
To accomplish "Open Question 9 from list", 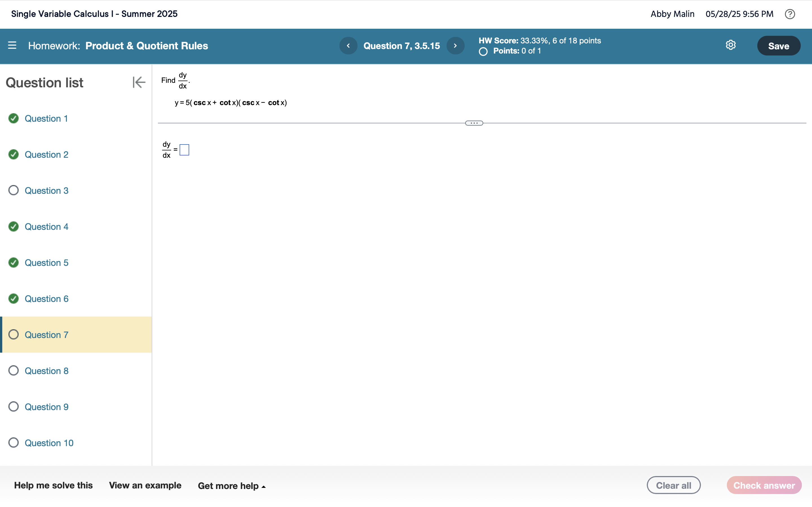I will pos(46,407).
